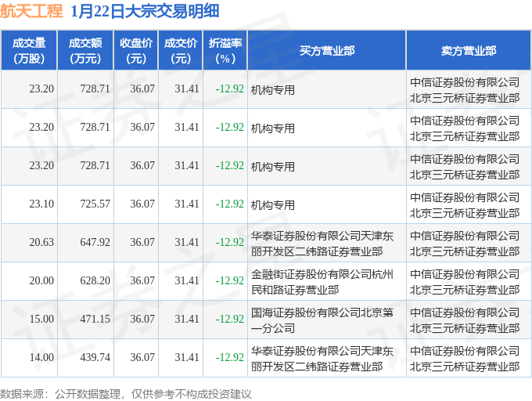Click the 买方营业部 column header
The image size is (532, 401).
(x=327, y=51)
